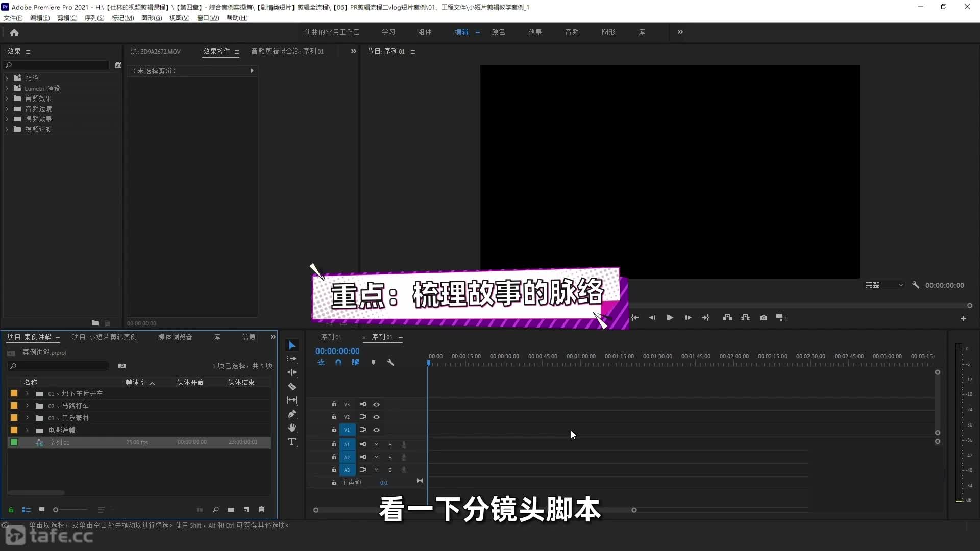
Task: Go to Out point in Program monitor
Action: coord(706,318)
